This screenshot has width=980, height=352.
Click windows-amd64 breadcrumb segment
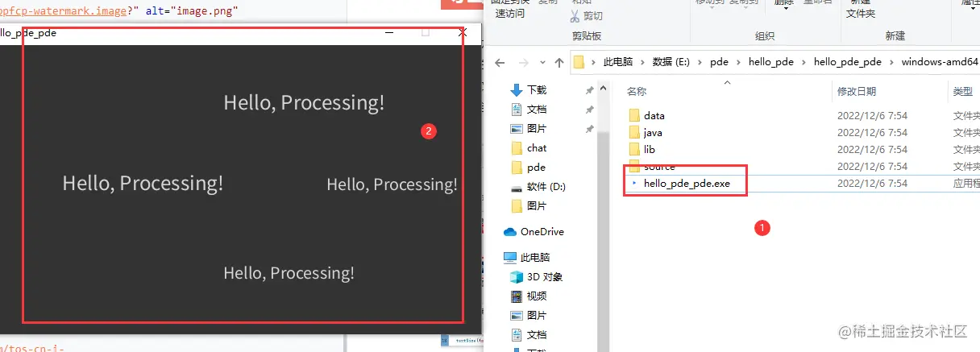click(938, 62)
